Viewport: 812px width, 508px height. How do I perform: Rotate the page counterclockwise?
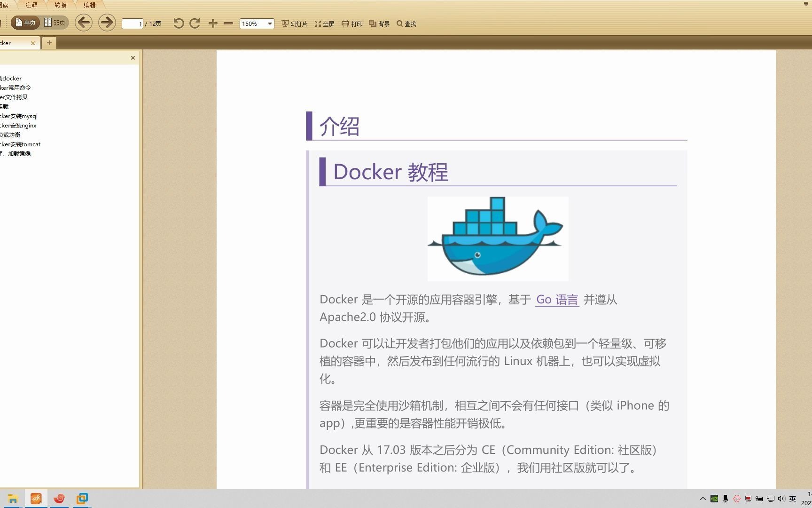[x=178, y=23]
